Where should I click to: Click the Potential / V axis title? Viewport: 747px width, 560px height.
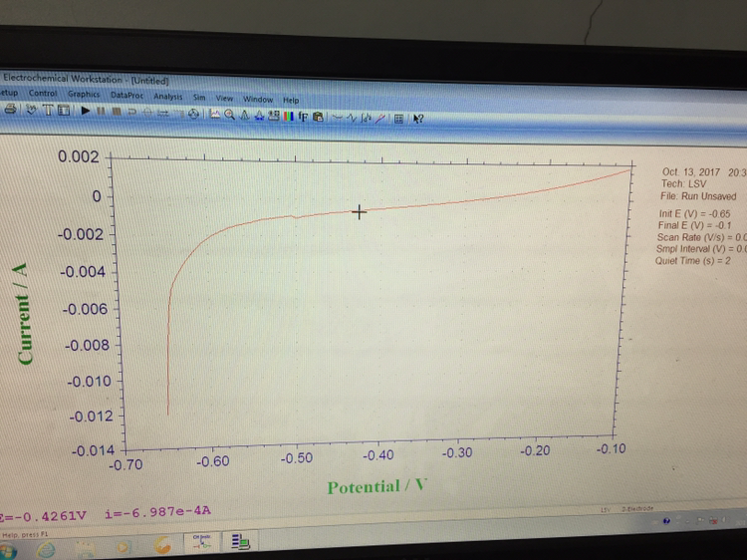376,486
